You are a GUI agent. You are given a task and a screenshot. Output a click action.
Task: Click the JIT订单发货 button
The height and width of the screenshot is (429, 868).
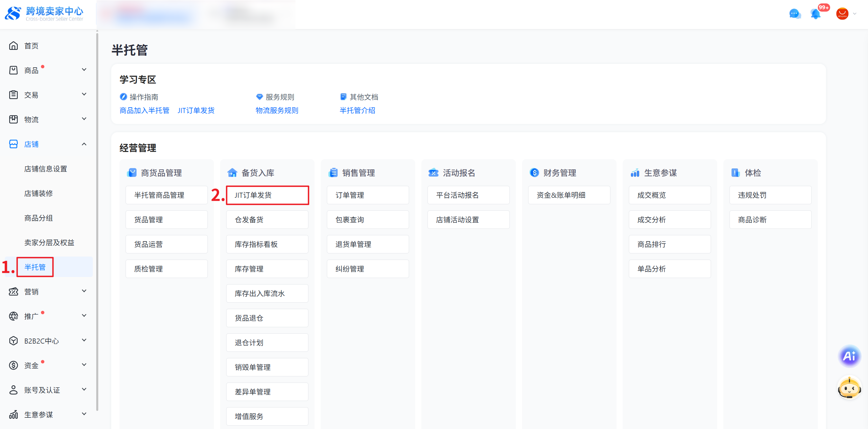click(267, 195)
